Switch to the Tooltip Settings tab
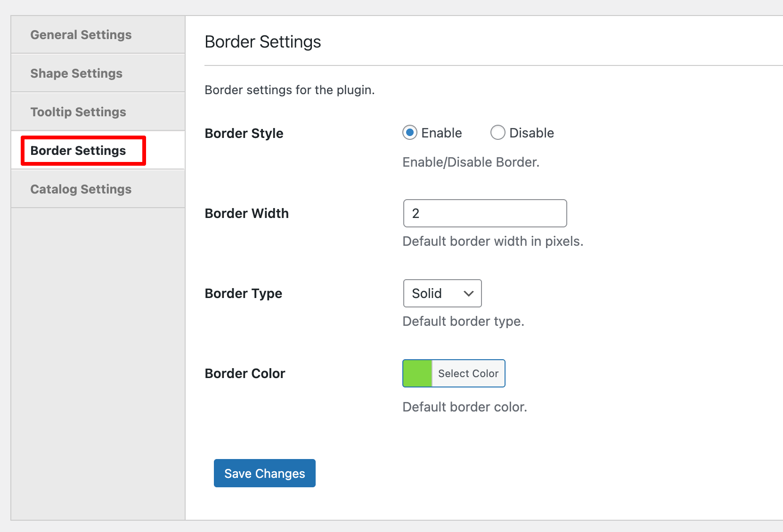Viewport: 783px width, 532px height. pyautogui.click(x=78, y=112)
